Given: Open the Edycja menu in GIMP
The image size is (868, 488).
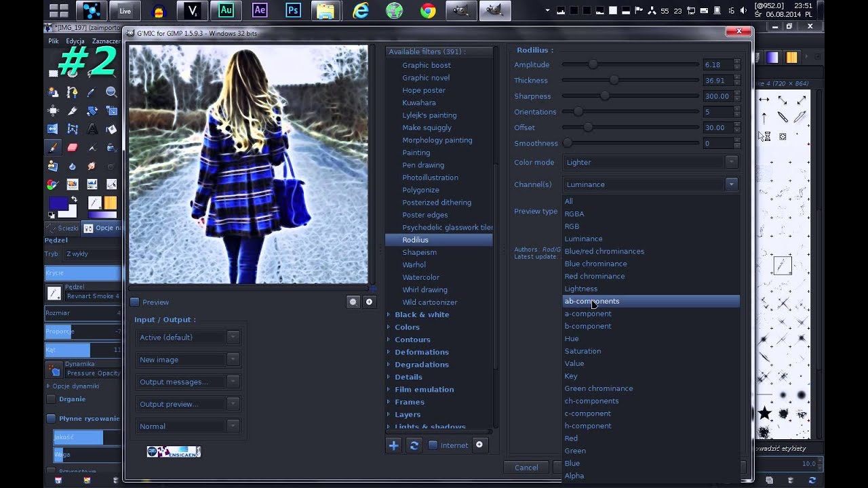Looking at the screenshot, I should pyautogui.click(x=75, y=41).
